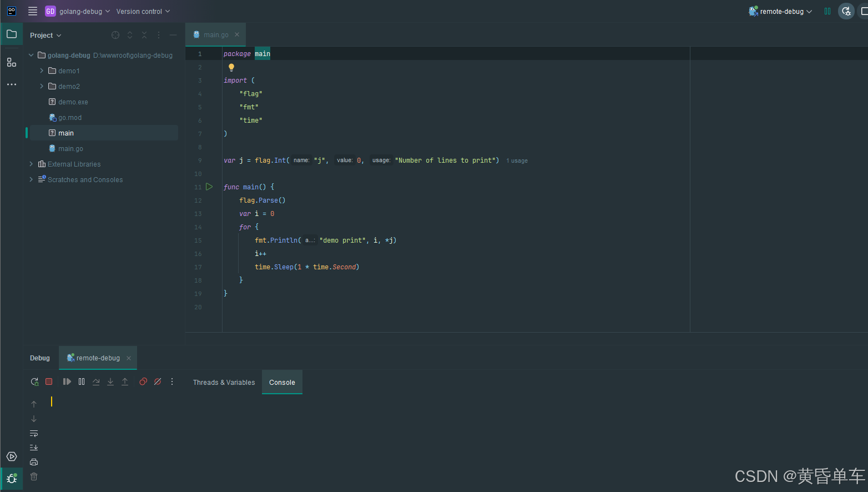Image resolution: width=868 pixels, height=492 pixels.
Task: Select go.mod in project tree
Action: tap(70, 117)
